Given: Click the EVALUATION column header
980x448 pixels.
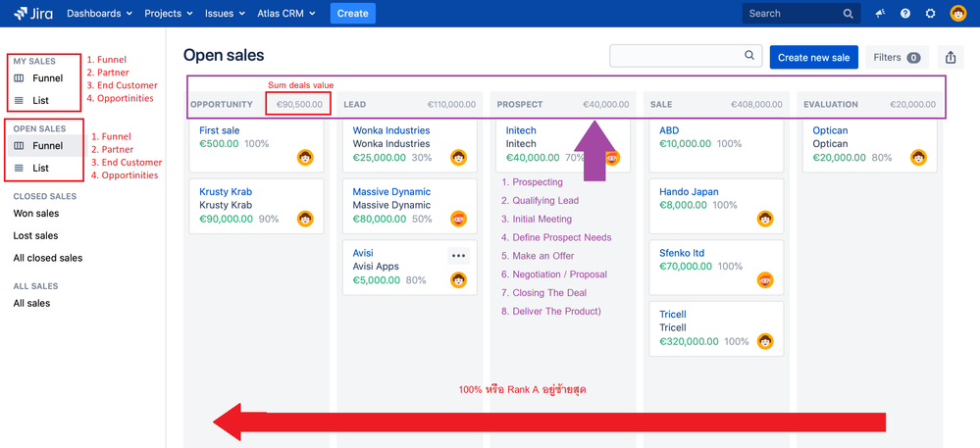Looking at the screenshot, I should (x=831, y=104).
